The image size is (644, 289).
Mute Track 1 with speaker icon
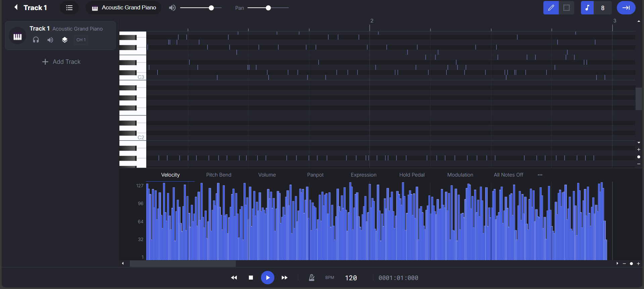tap(50, 40)
